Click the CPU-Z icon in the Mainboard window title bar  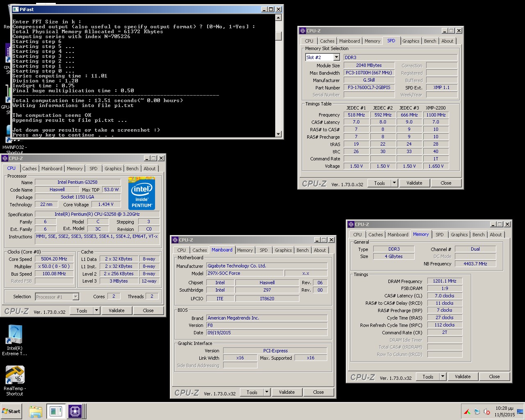pos(175,240)
